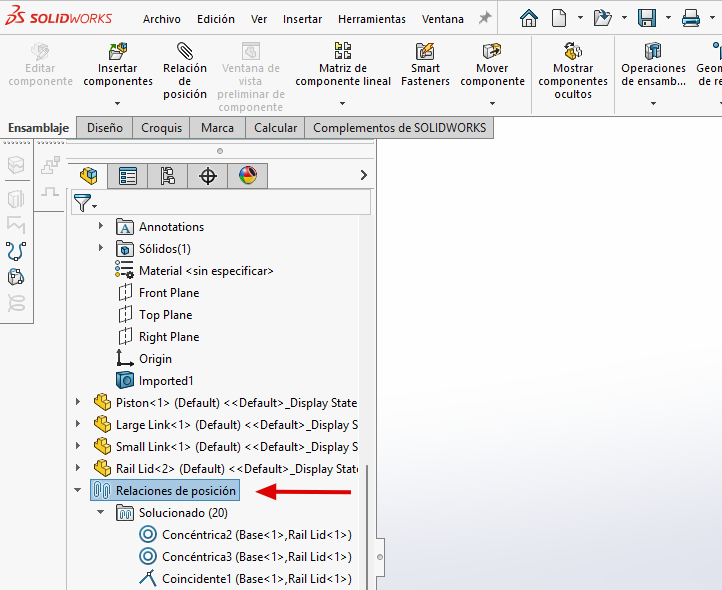This screenshot has width=722, height=590.
Task: Open Smart Fasteners tool
Action: click(425, 51)
